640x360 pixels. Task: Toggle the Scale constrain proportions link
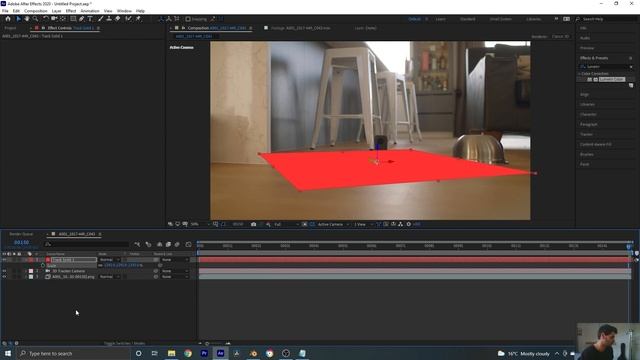[100, 265]
